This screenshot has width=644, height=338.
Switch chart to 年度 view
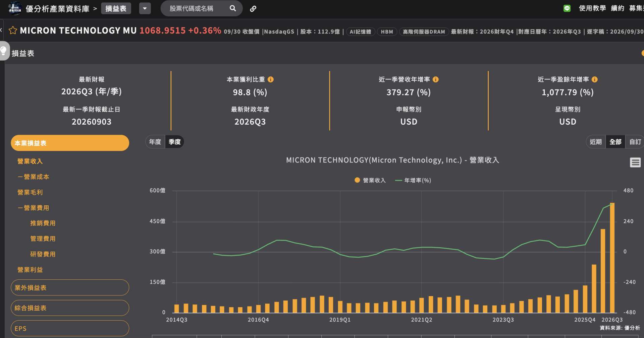click(155, 142)
